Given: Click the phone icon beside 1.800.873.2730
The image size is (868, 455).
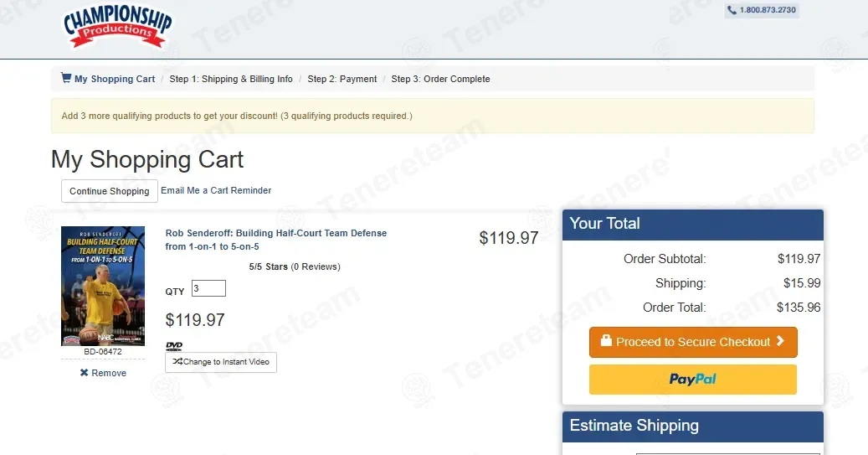Looking at the screenshot, I should pos(732,10).
